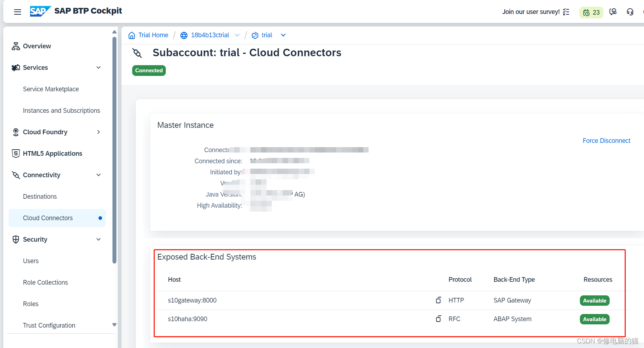Click the Protocol column header

point(460,280)
